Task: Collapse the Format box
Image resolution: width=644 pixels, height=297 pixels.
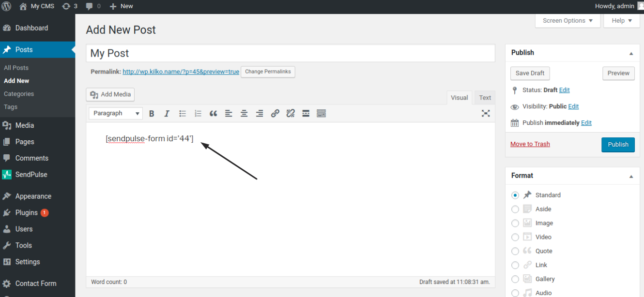Action: point(631,176)
